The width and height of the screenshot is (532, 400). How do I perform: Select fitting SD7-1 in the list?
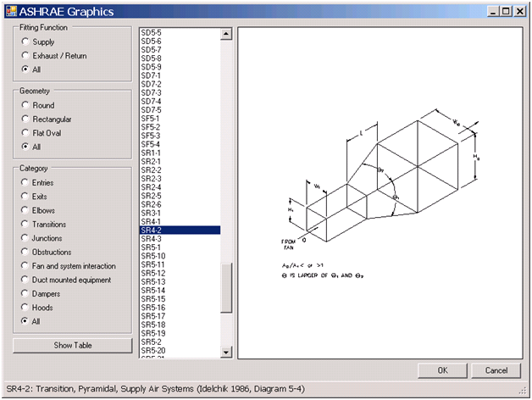pos(180,75)
